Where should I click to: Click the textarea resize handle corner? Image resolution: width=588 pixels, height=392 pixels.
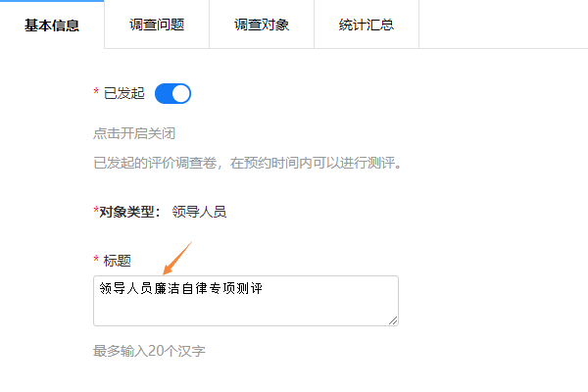(x=393, y=320)
